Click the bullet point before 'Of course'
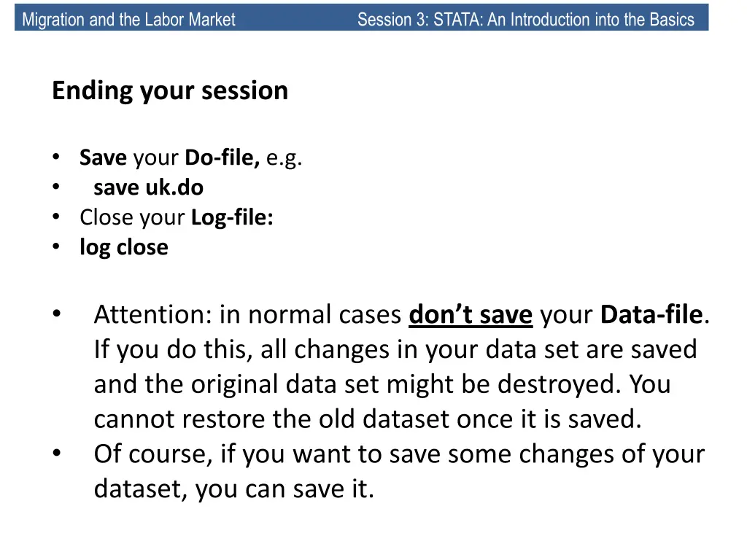The height and width of the screenshot is (560, 747). (x=57, y=453)
